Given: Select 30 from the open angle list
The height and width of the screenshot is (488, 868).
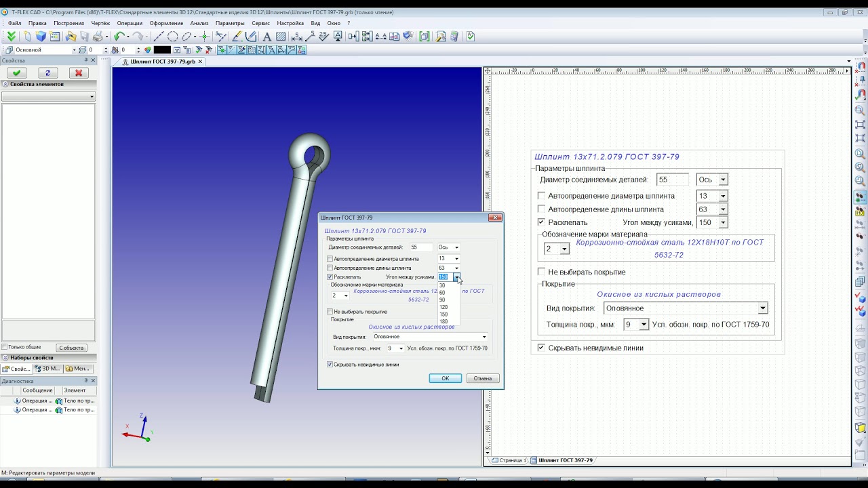Looking at the screenshot, I should (x=442, y=285).
